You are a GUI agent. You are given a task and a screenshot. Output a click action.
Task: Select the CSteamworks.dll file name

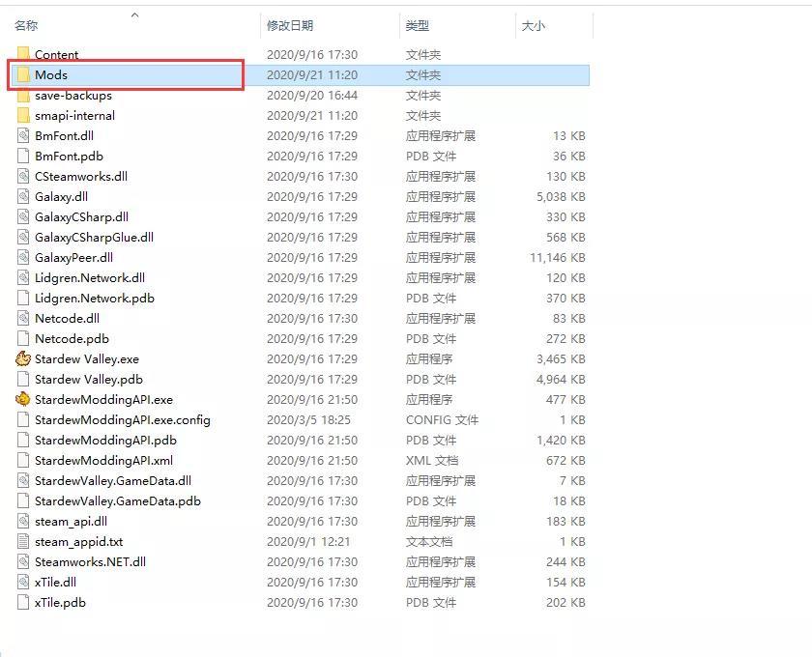click(x=81, y=176)
